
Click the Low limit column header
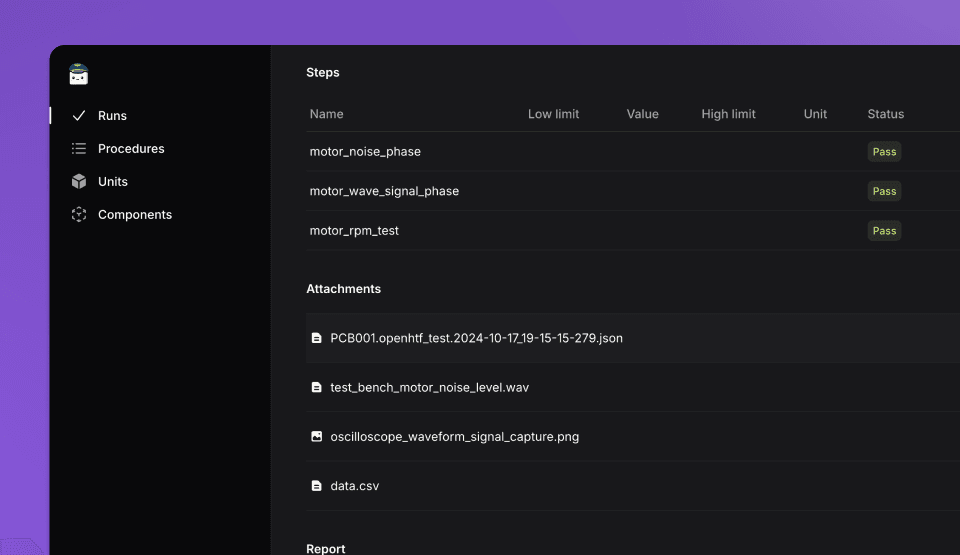(553, 114)
